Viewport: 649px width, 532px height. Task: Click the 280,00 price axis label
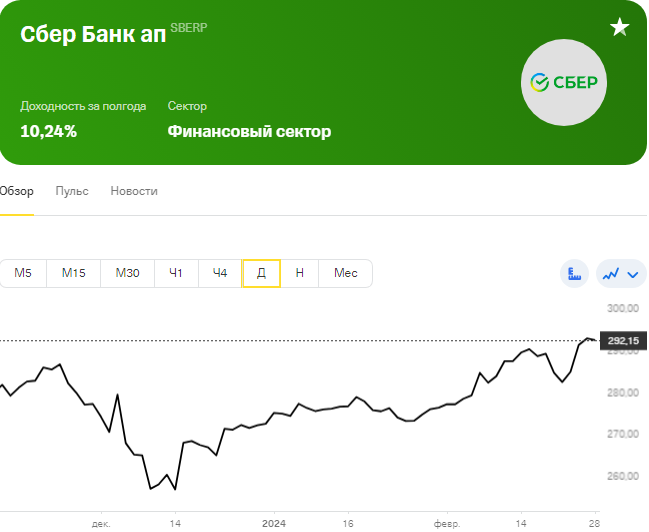(x=623, y=392)
